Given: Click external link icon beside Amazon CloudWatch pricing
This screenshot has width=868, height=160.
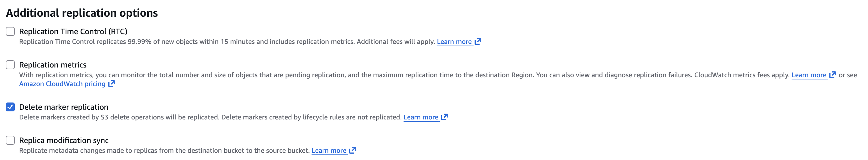Looking at the screenshot, I should coord(111,84).
